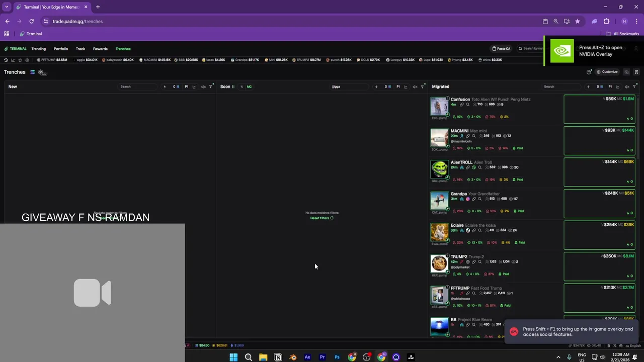Click the bookmark icon next to Customize
Image resolution: width=644 pixels, height=362 pixels.
coord(636,72)
